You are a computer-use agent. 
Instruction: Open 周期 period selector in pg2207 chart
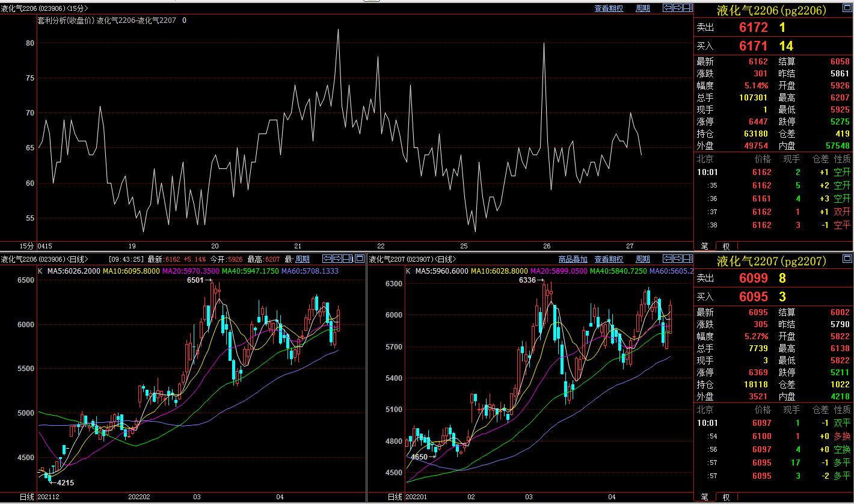(x=643, y=259)
